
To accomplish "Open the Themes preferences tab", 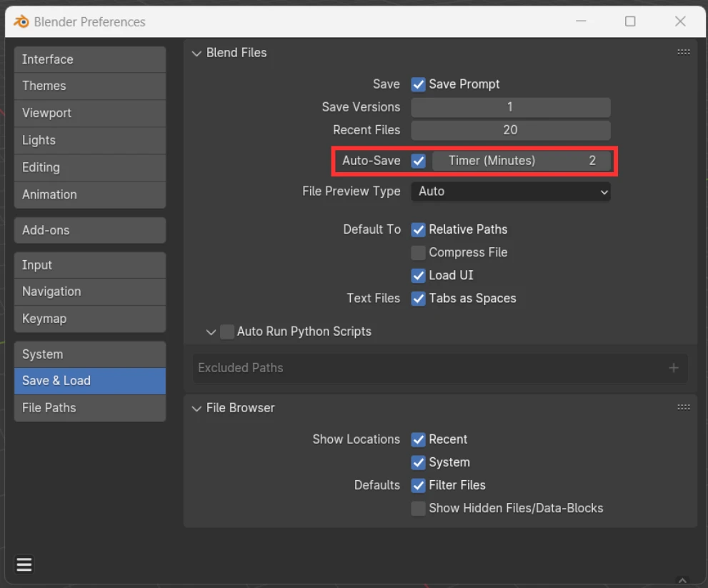I will [90, 86].
